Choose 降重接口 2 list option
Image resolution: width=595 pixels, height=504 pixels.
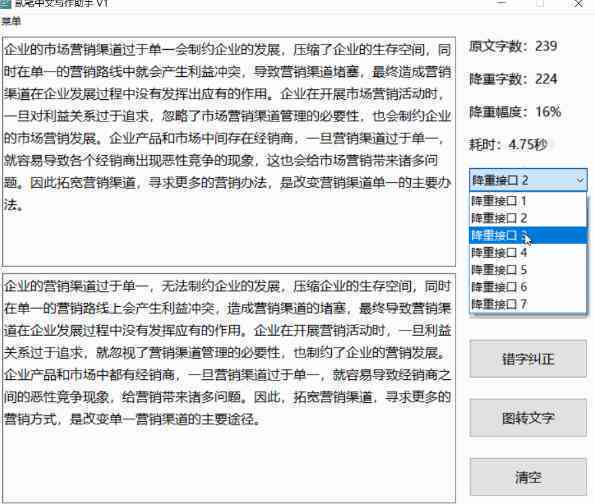point(528,218)
